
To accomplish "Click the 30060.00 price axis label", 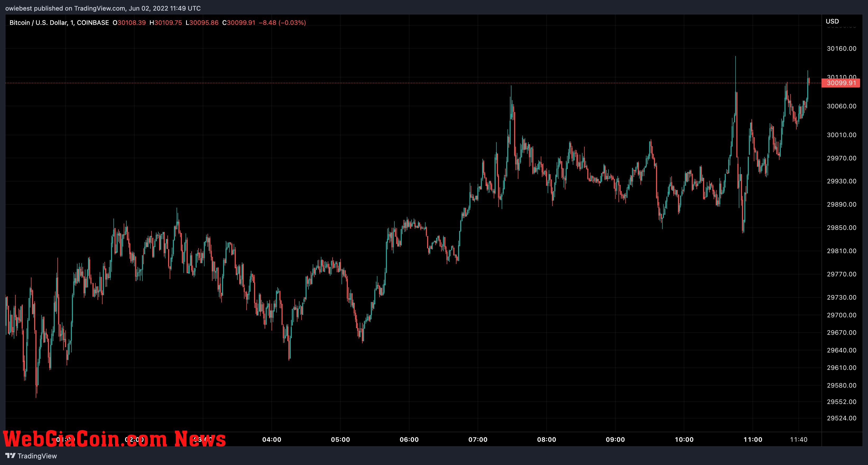I will (x=841, y=106).
